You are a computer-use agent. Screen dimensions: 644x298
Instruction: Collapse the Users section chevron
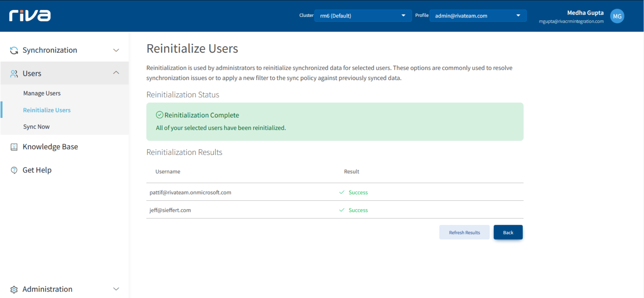point(116,73)
